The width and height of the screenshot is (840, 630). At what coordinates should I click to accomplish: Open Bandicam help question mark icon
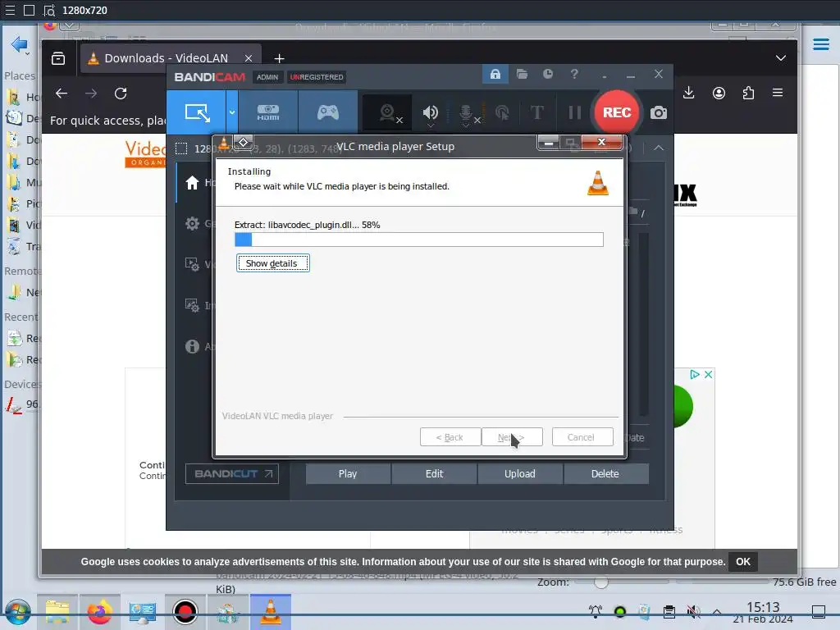574,74
